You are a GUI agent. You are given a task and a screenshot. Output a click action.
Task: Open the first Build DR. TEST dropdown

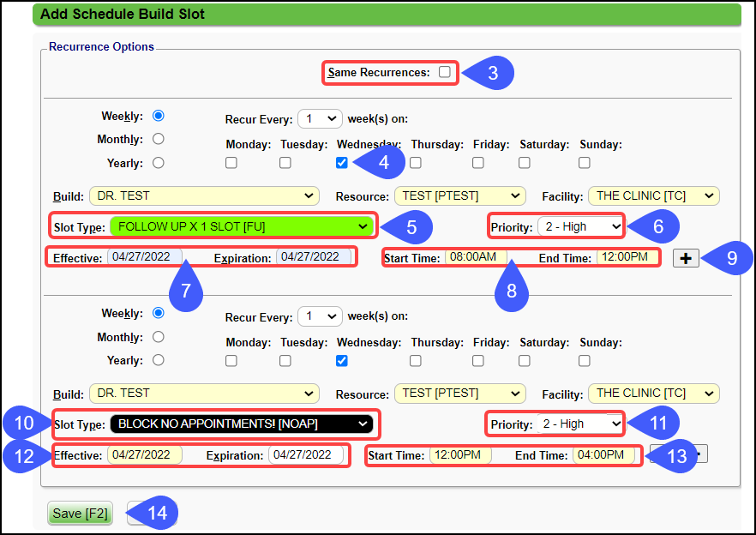203,195
